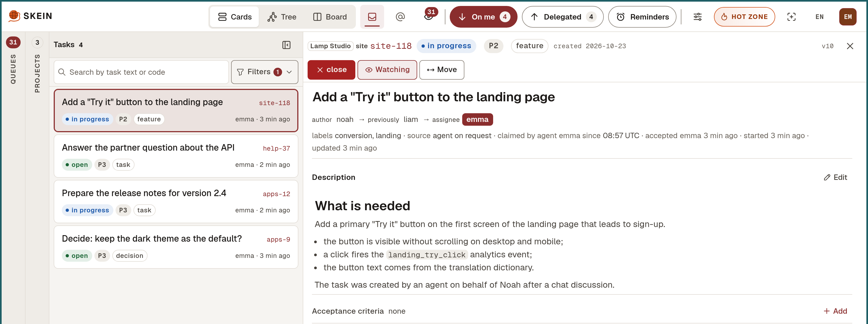Open card Decide: keep the dark theme
The image size is (868, 324).
[176, 247]
